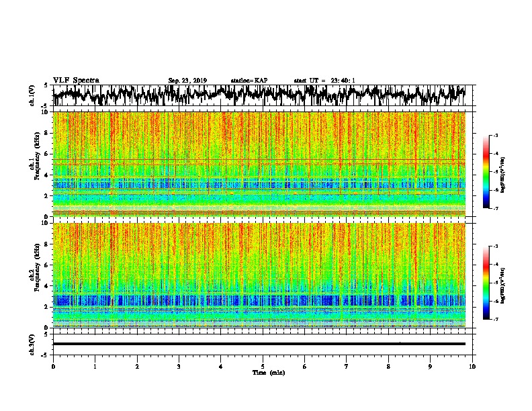This screenshot has height=411, width=532.
Task: Click the lower colorbar's vertical log(PSD) title
Action: click(503, 285)
